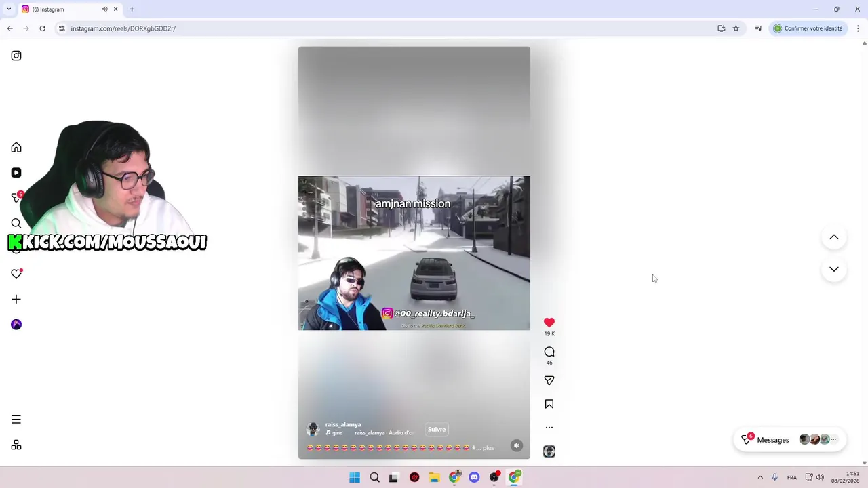Viewport: 868px width, 488px height.
Task: Open Windows Start menu
Action: click(355, 478)
